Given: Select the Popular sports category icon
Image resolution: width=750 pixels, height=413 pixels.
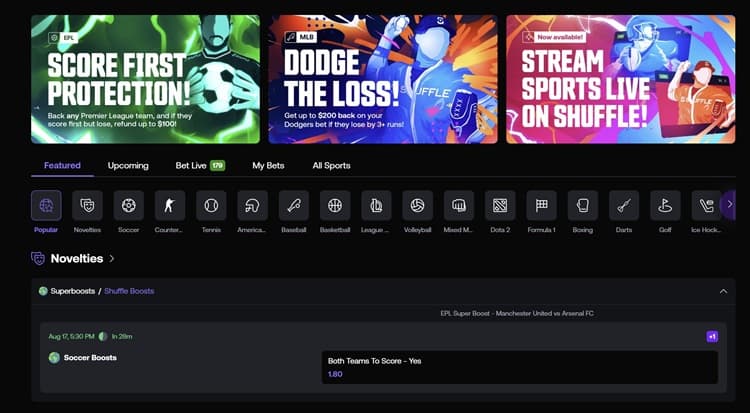Looking at the screenshot, I should [46, 205].
